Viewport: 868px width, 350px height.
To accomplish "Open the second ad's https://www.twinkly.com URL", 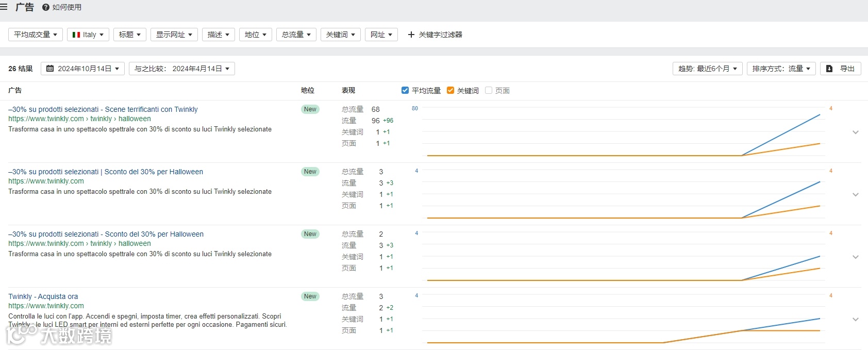I will coord(46,181).
